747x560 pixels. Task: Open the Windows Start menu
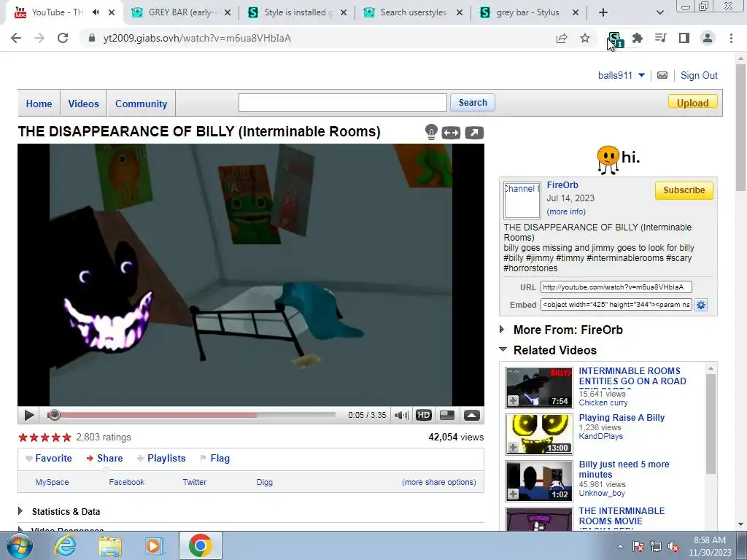tap(19, 545)
